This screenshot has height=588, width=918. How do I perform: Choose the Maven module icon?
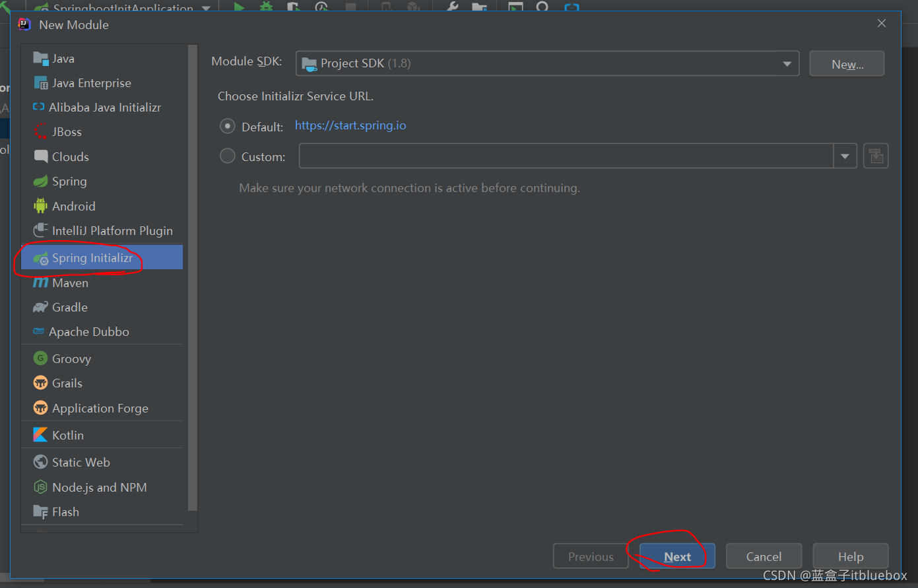click(40, 282)
